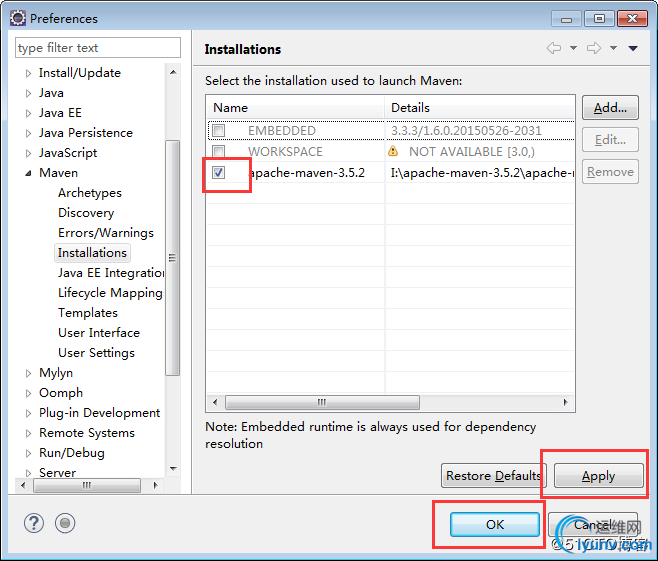This screenshot has width=658, height=561.
Task: Click the Cancel button
Action: click(x=593, y=524)
